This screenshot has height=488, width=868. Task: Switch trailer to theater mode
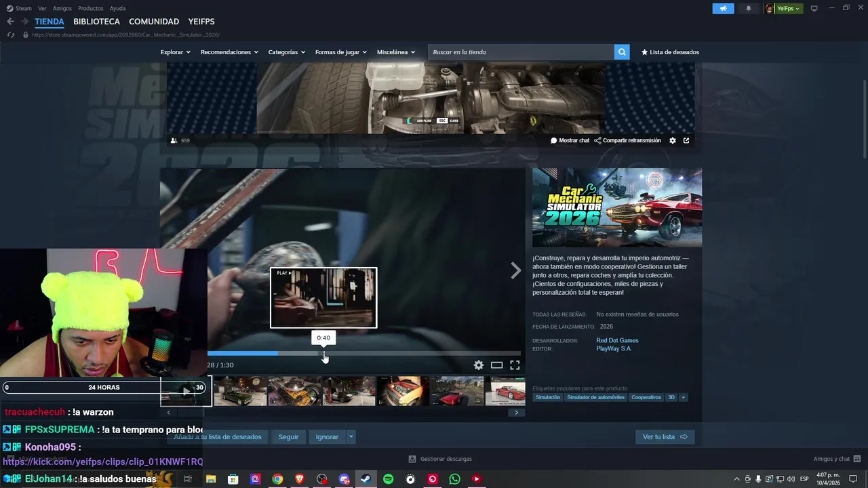click(x=496, y=365)
